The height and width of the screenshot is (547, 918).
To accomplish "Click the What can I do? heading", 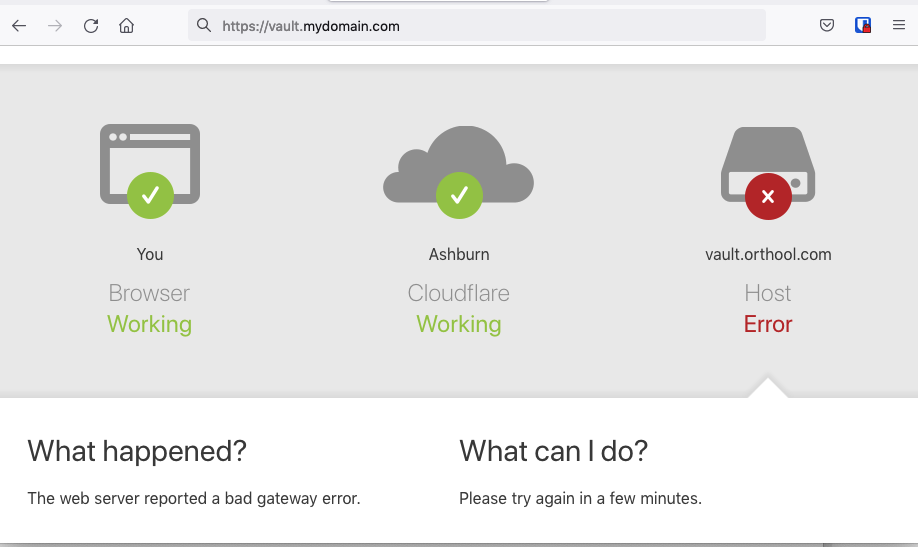I will [553, 451].
